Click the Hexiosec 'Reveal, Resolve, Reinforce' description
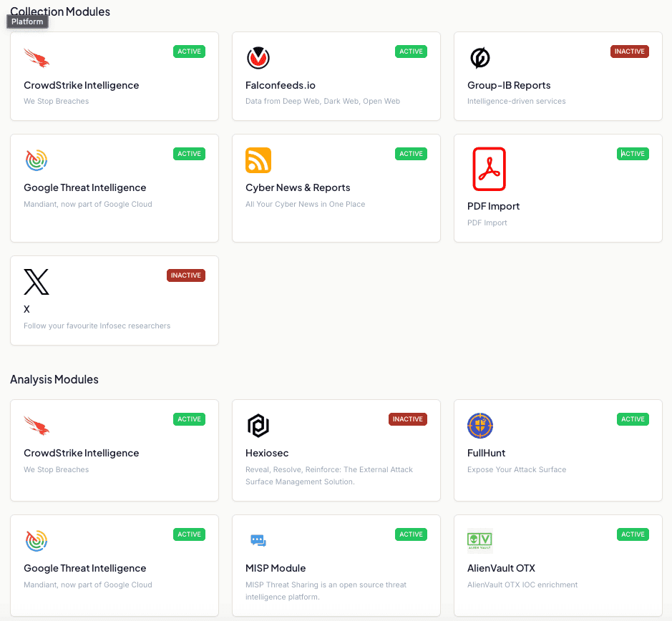672x621 pixels. pos(329,476)
